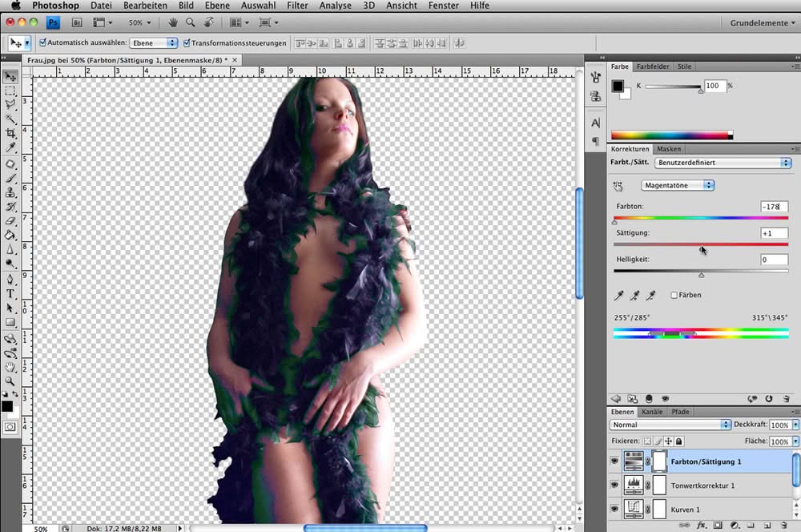
Task: Open the arrange documents dropdown
Action: coord(239,22)
